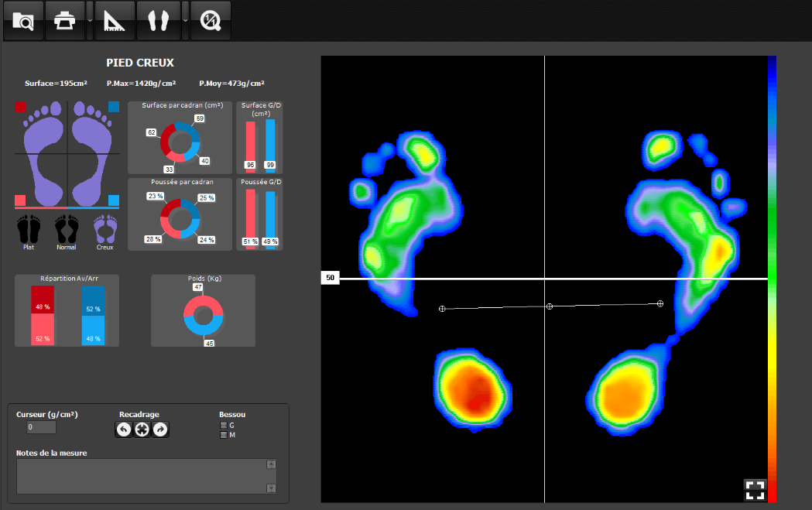The image size is (812, 510).
Task: Select the Creux foot type icon
Action: 104,228
